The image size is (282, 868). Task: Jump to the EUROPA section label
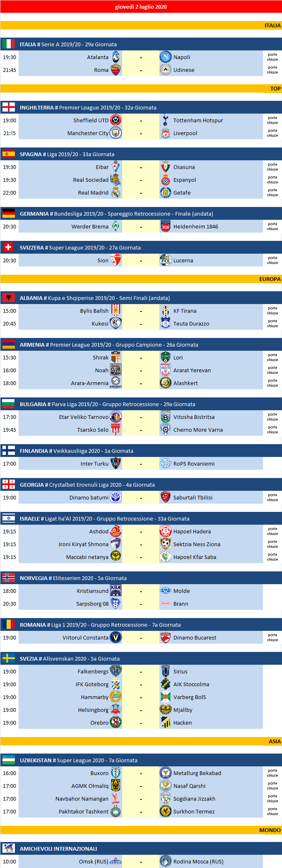click(x=270, y=279)
